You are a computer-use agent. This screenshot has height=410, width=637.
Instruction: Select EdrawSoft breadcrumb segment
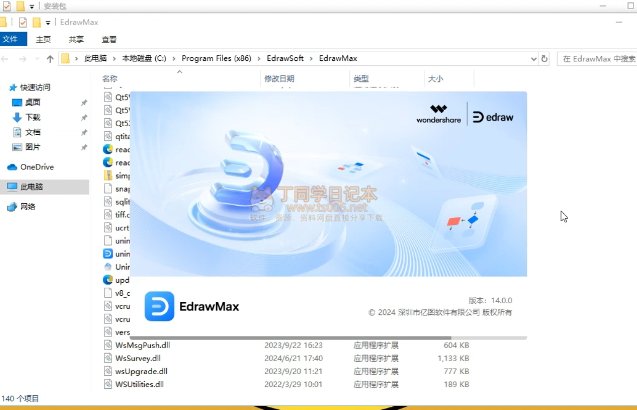285,59
